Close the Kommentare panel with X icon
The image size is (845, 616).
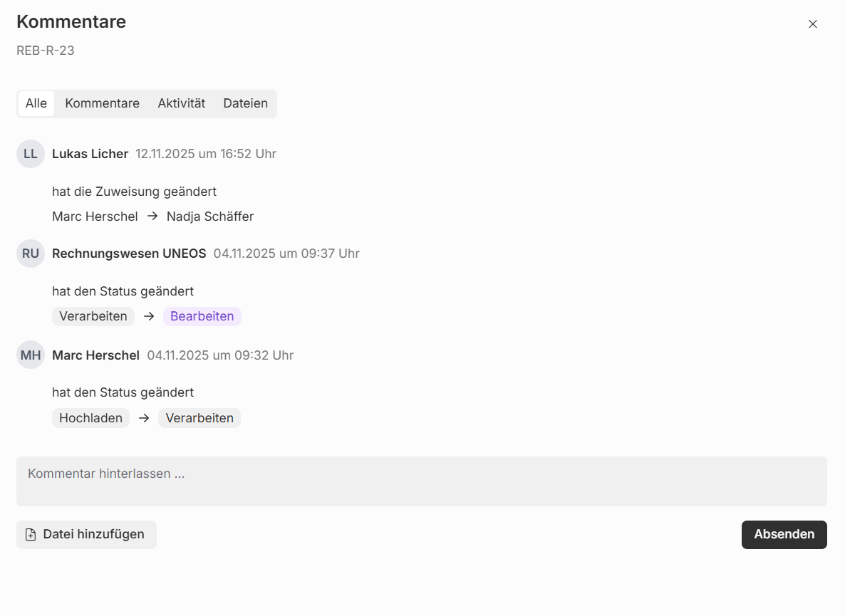[x=813, y=24]
